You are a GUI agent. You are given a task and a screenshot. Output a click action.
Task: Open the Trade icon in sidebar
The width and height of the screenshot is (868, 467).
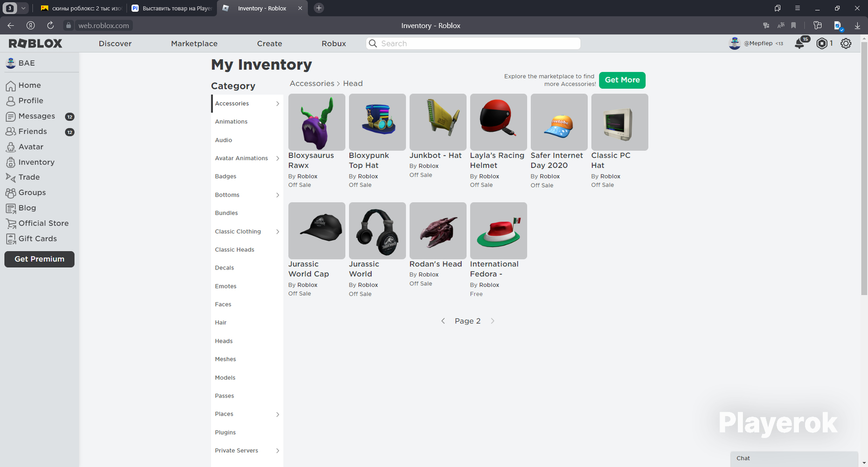pos(11,177)
